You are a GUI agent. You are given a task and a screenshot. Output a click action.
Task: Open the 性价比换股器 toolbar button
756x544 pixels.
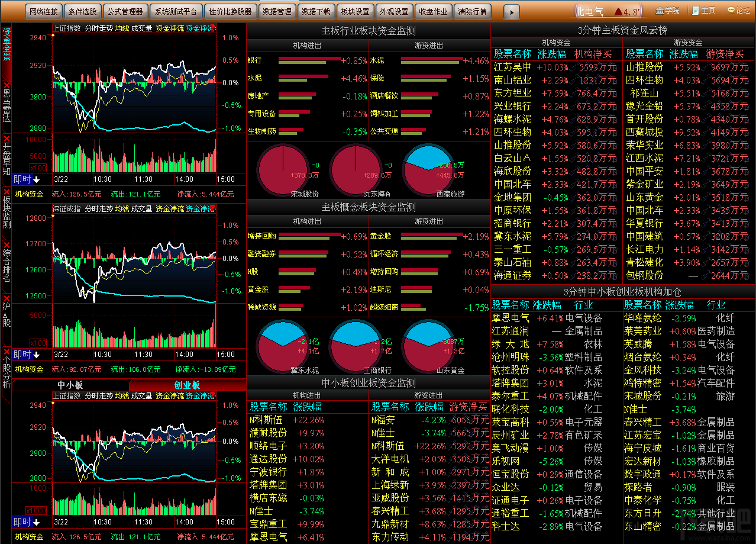[x=230, y=11]
